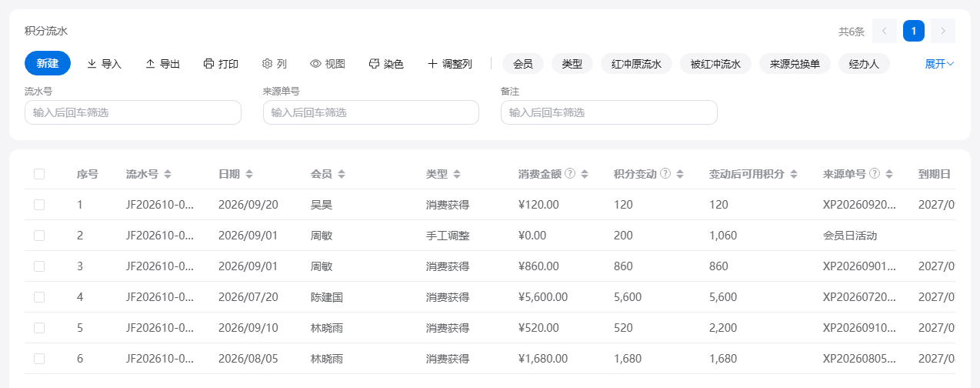Check the row 6 checkbox
Screen dimensions: 980x388
point(39,359)
